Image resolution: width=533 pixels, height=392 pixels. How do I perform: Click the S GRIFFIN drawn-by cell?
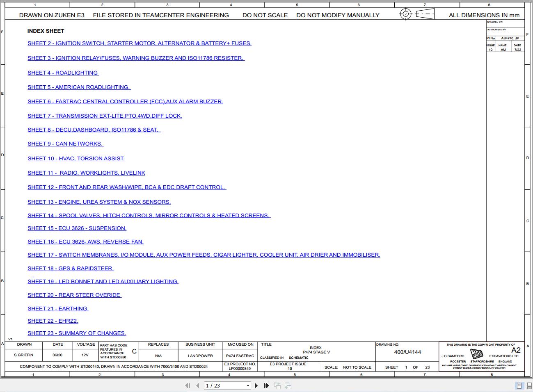(23, 355)
